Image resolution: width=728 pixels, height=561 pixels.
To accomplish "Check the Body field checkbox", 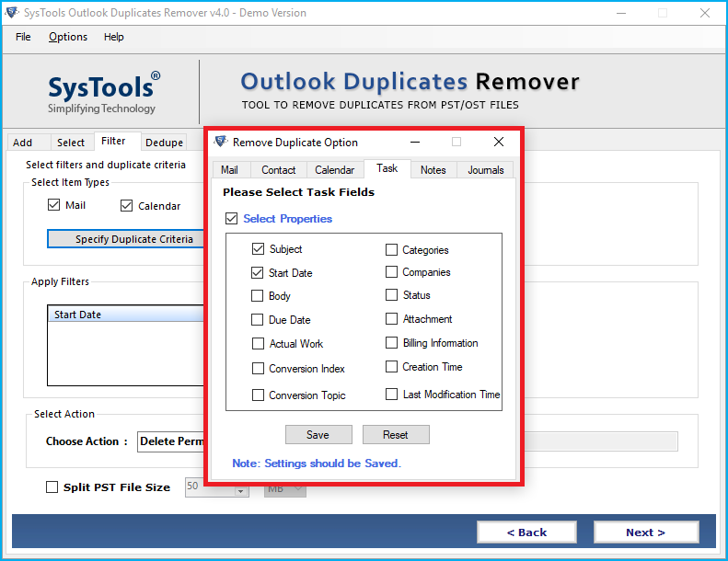I will [x=257, y=296].
